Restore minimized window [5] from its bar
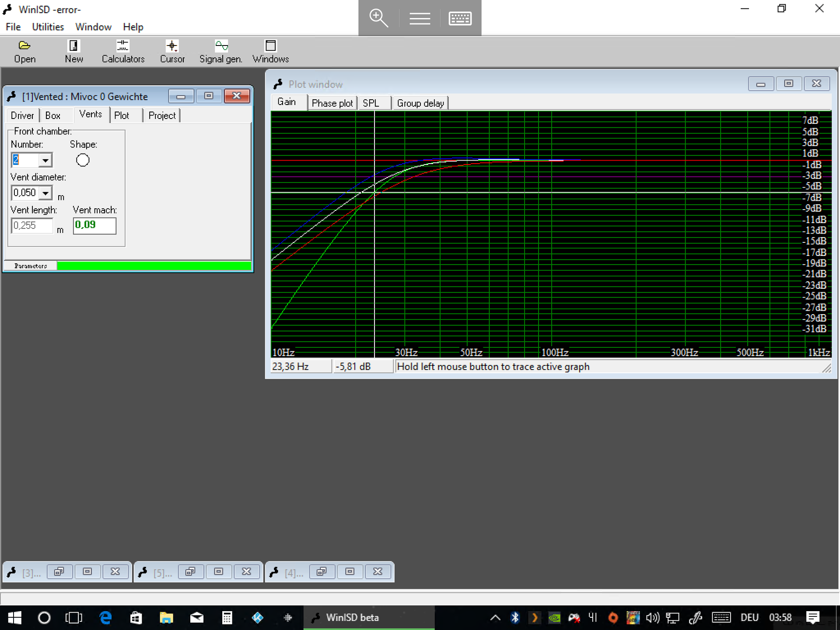840x630 pixels. pos(190,572)
